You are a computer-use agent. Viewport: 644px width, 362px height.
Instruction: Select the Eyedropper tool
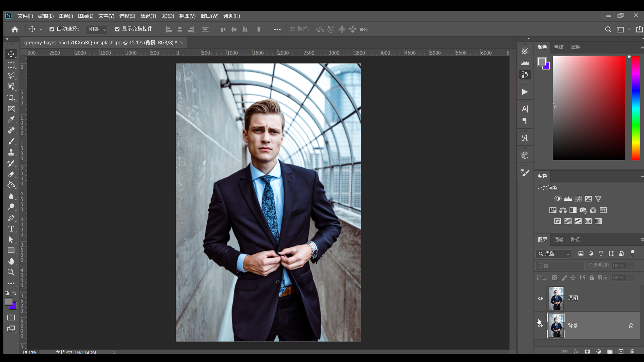click(11, 120)
